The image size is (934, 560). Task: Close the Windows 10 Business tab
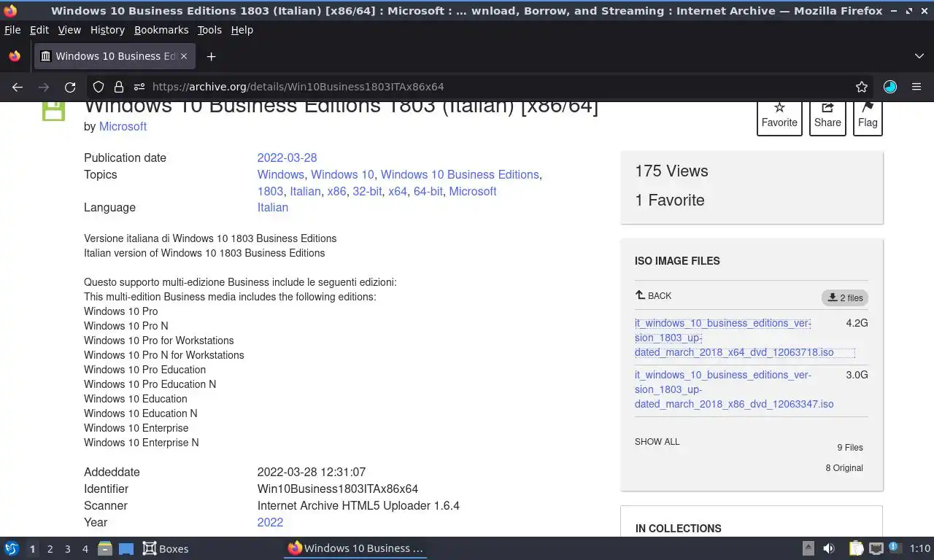pos(184,56)
